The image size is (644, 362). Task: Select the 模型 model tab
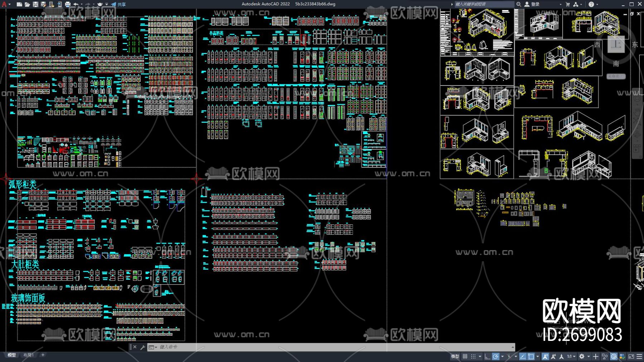tap(12, 355)
